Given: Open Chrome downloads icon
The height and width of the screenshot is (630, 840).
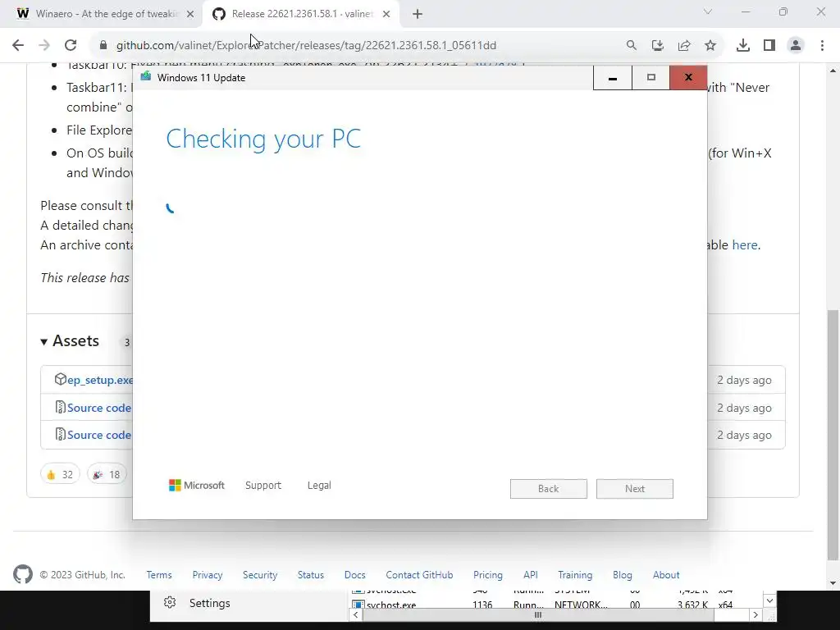Looking at the screenshot, I should click(x=743, y=46).
